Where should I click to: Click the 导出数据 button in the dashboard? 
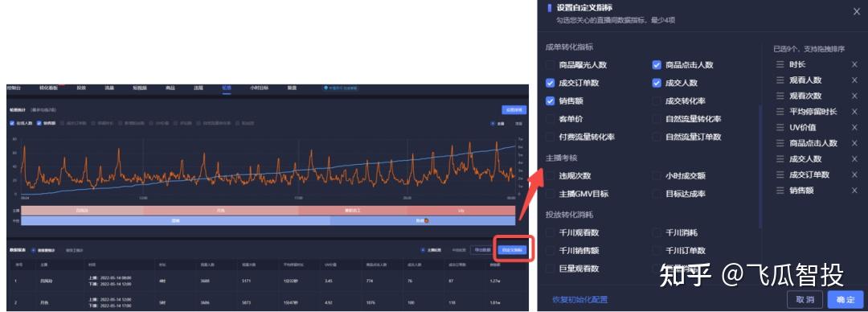(x=481, y=251)
